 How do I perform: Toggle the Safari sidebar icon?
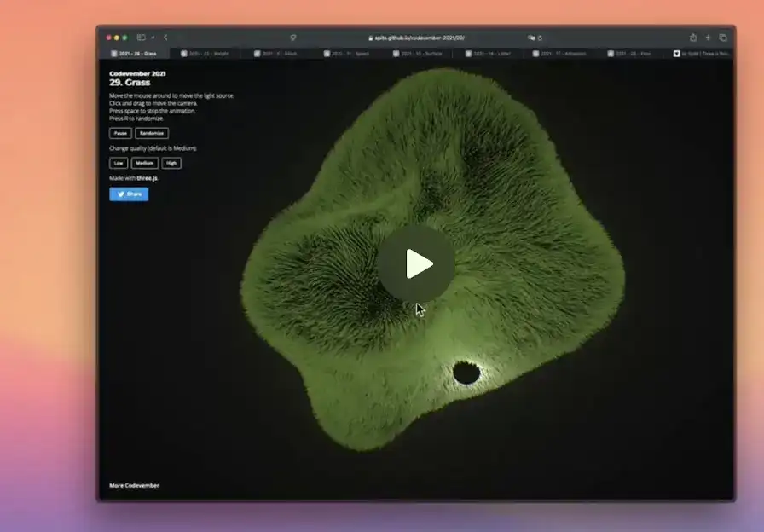point(141,38)
